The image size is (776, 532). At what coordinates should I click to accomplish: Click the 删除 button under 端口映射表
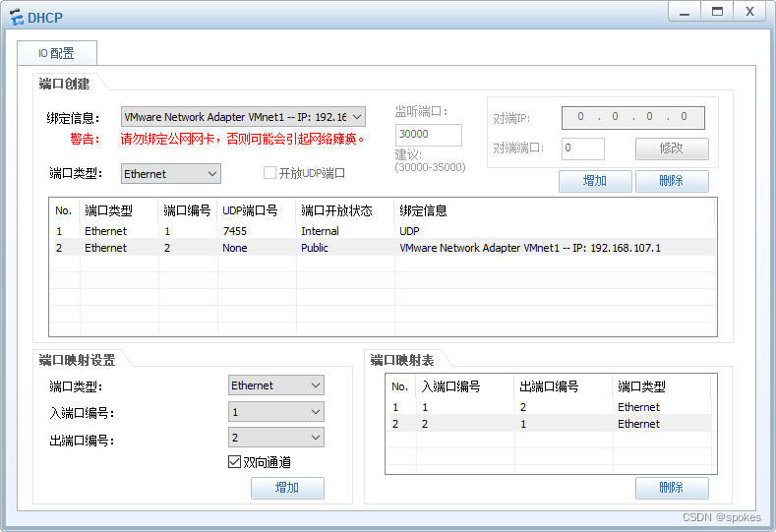point(672,488)
